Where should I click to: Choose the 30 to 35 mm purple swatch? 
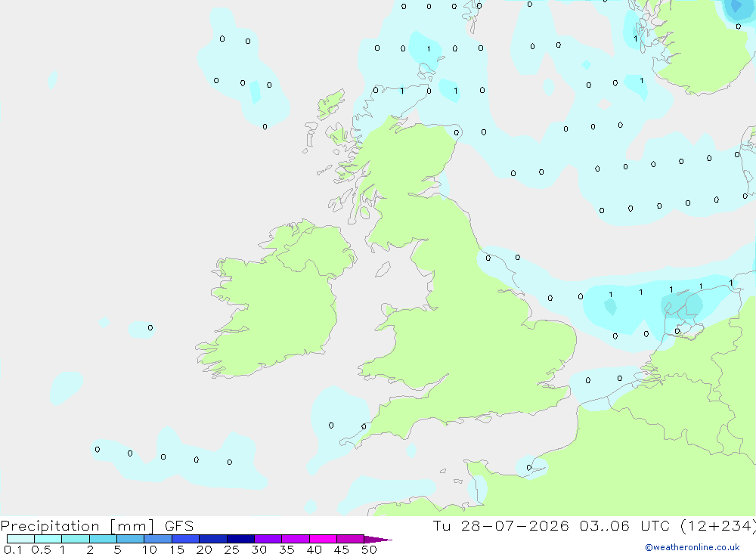(268, 539)
